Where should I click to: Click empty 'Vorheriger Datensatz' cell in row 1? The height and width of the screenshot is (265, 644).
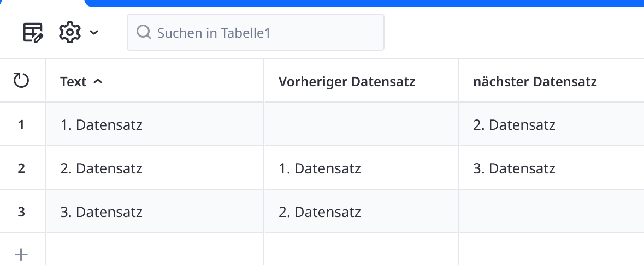[361, 125]
